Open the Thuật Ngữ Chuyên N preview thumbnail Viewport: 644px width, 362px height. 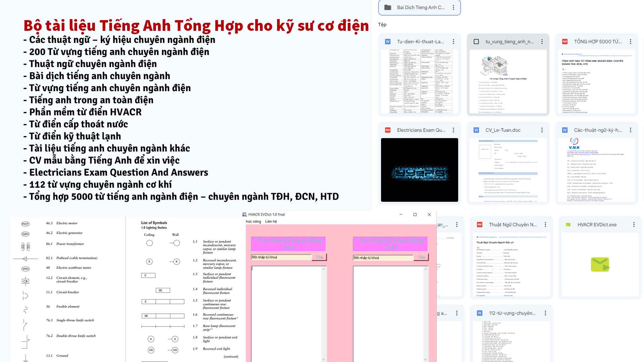512,264
